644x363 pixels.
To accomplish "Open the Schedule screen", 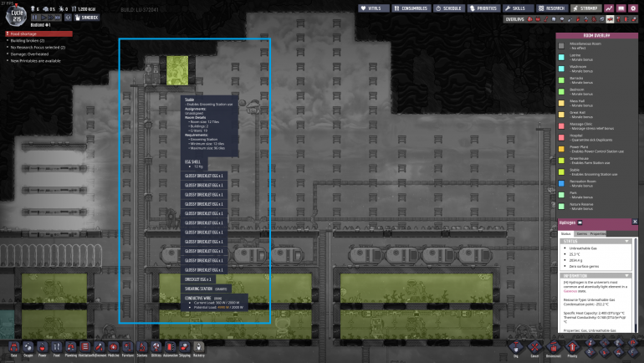I will coord(448,8).
